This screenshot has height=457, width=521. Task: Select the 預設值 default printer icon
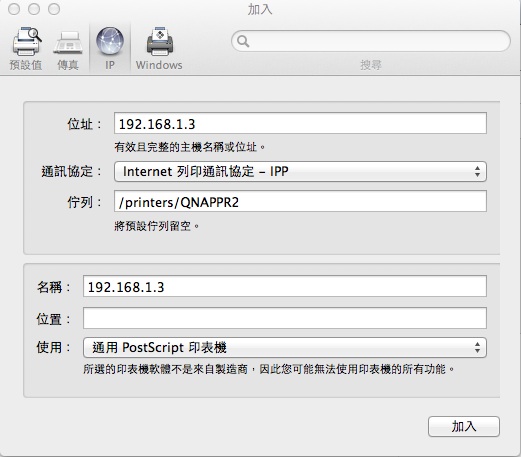point(27,41)
